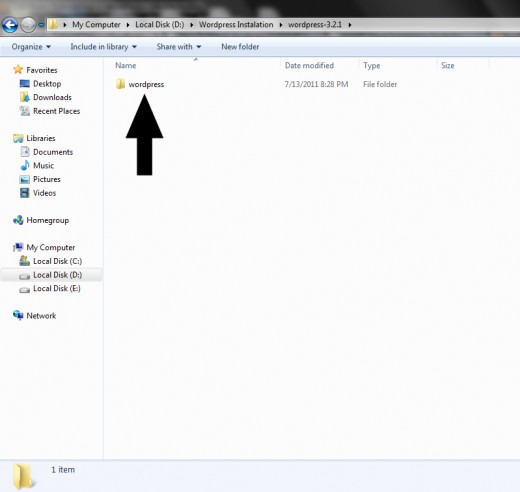Sort by the Type column header
This screenshot has width=520, height=492.
(x=372, y=65)
